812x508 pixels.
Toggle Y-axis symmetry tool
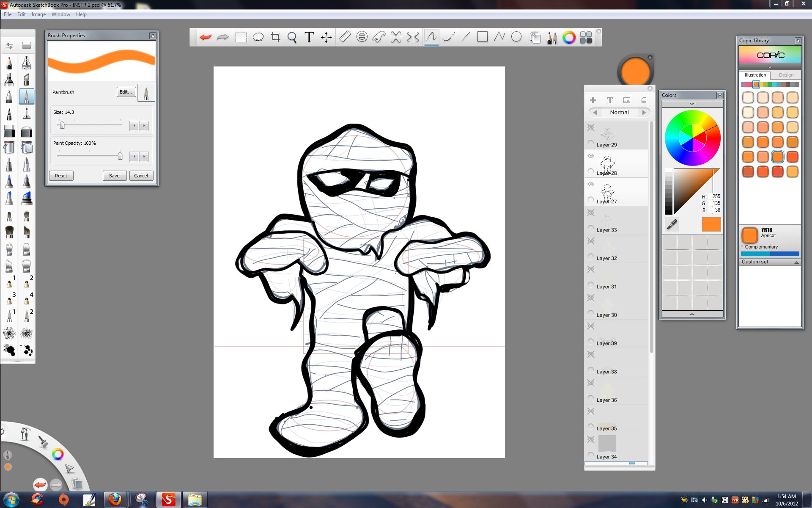pos(413,37)
